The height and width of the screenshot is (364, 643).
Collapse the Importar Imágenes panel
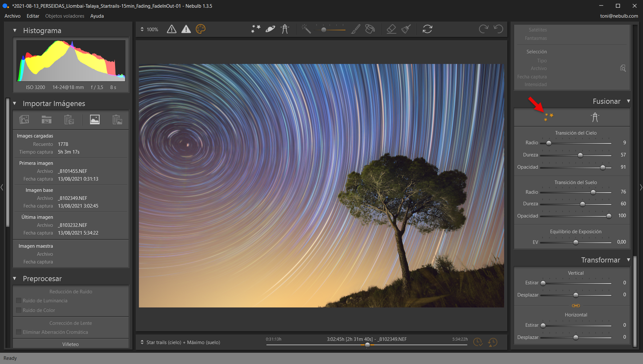click(15, 103)
